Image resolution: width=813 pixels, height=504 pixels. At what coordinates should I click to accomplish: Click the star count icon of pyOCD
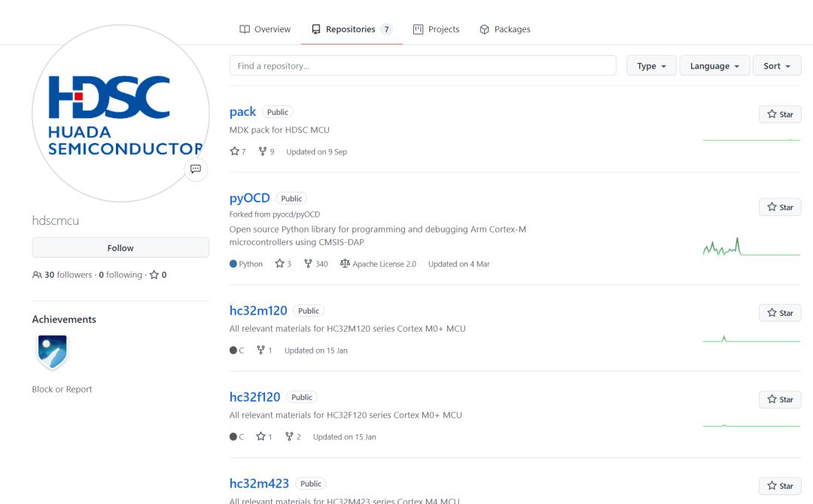279,263
